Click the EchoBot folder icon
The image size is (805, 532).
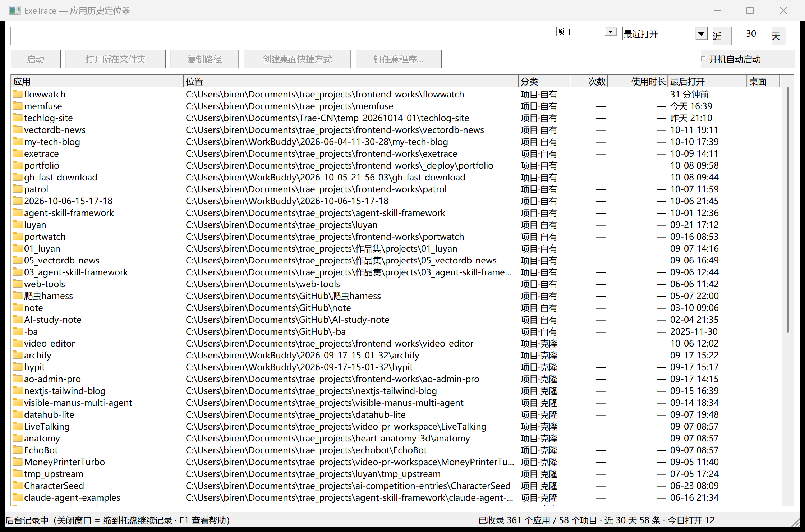tap(18, 450)
